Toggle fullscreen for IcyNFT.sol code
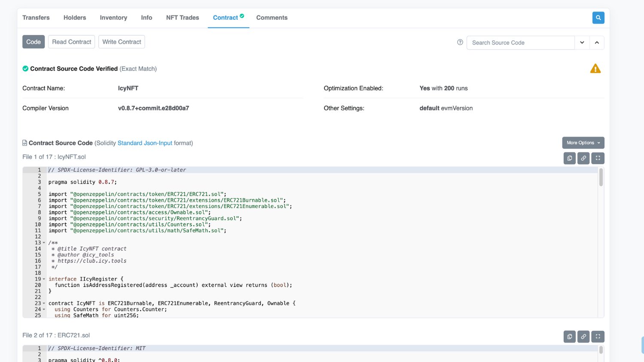This screenshot has width=644, height=362. point(598,158)
